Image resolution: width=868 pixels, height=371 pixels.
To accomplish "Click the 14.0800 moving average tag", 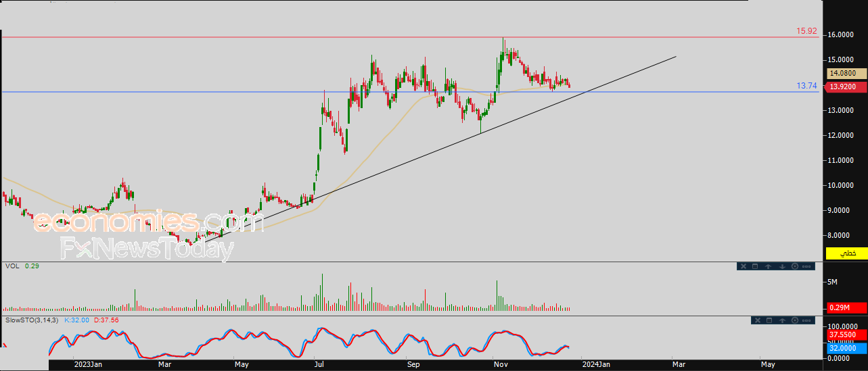I will tap(846, 73).
